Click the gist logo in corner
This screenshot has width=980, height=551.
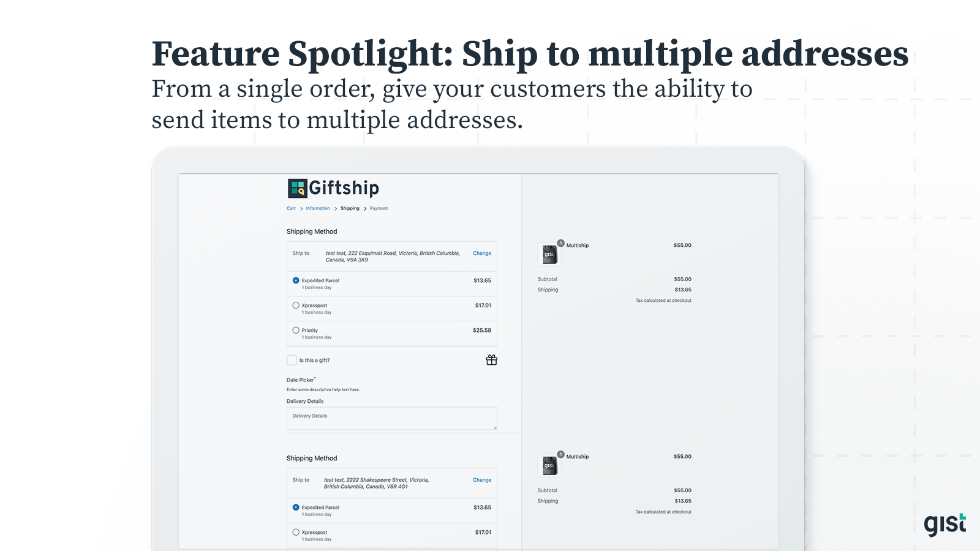coord(944,524)
